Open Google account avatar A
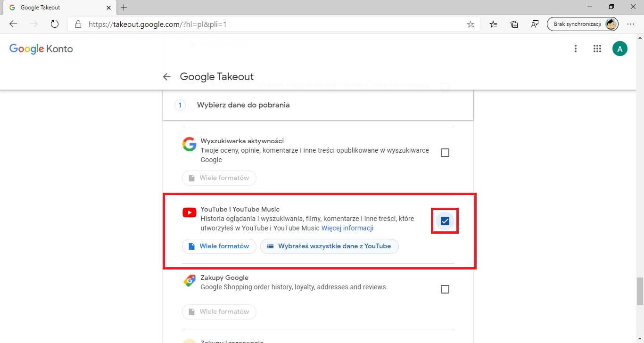The width and height of the screenshot is (644, 343). (620, 49)
